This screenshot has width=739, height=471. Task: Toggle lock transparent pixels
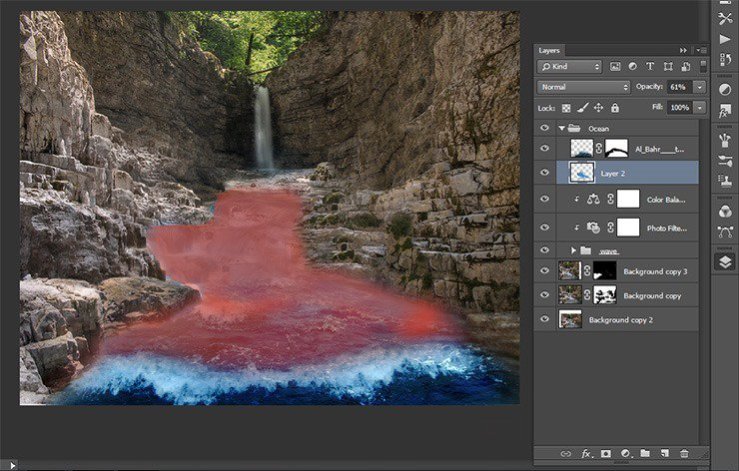click(x=566, y=108)
